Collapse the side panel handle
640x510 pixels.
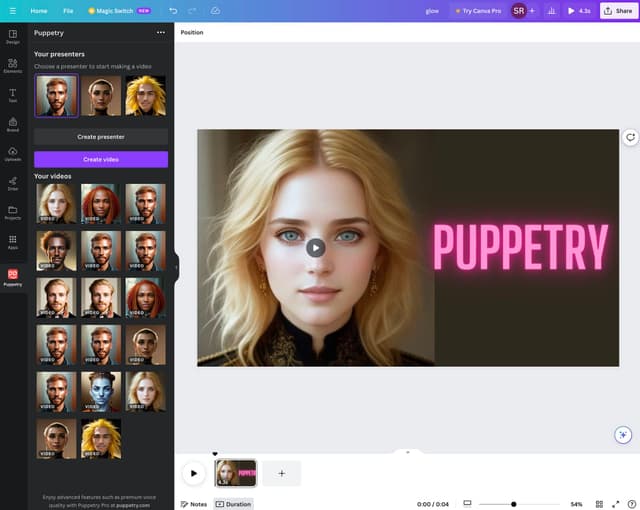pos(176,267)
